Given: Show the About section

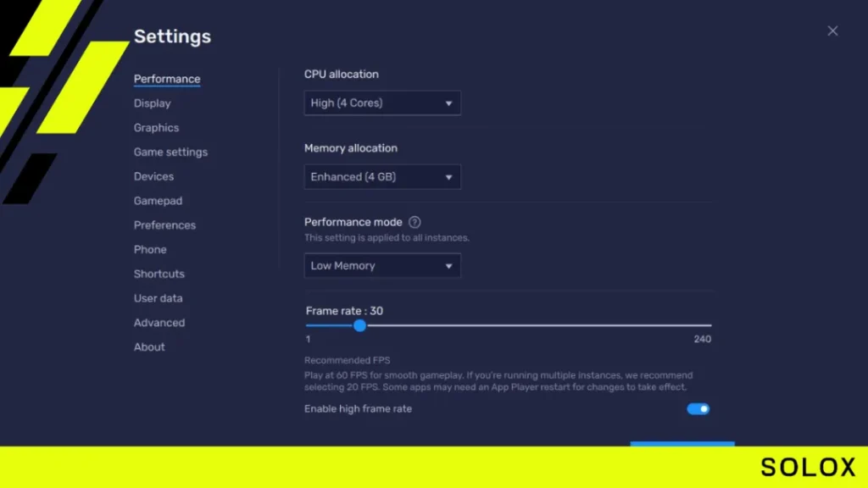Looking at the screenshot, I should [149, 347].
